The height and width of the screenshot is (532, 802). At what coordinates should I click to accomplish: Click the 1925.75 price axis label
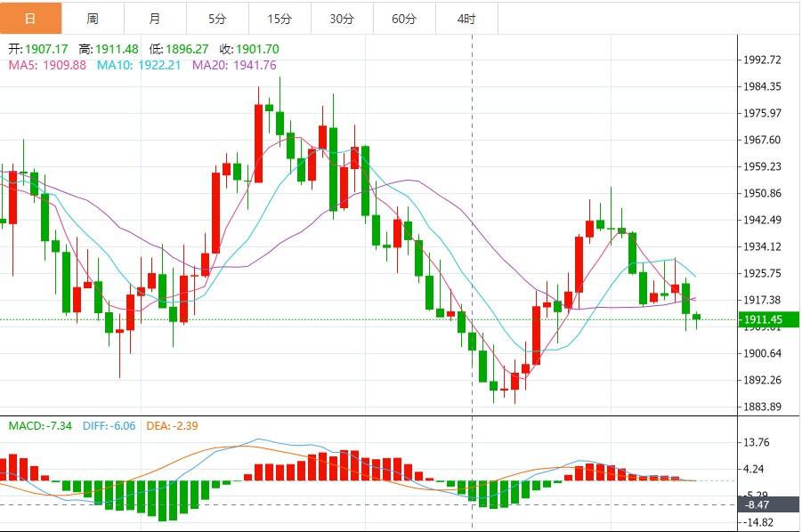coord(762,273)
